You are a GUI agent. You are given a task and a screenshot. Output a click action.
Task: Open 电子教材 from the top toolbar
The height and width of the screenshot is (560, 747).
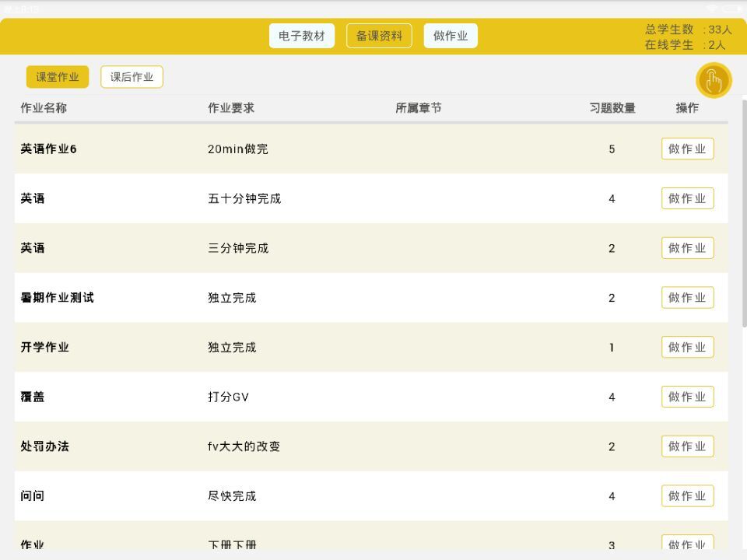(x=302, y=35)
